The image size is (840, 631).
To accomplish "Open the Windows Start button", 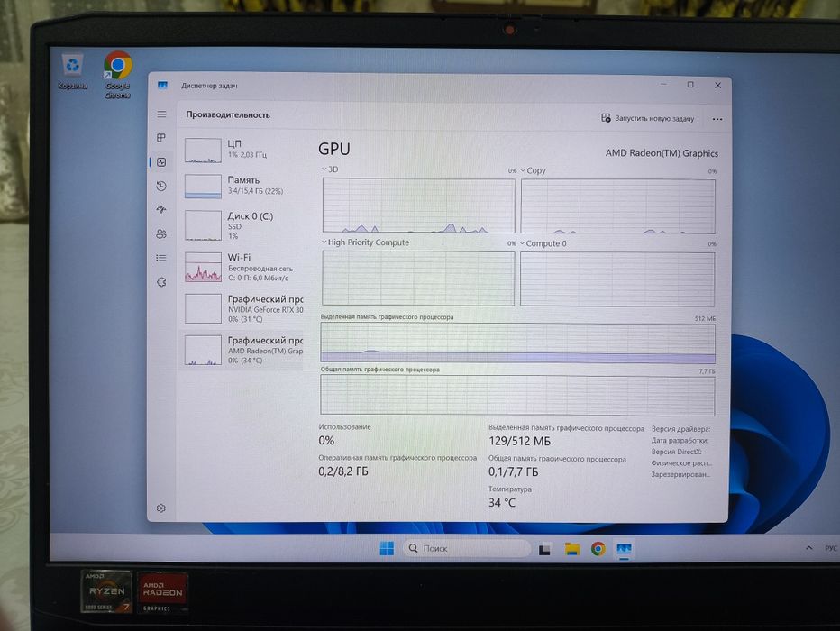I will pos(387,548).
